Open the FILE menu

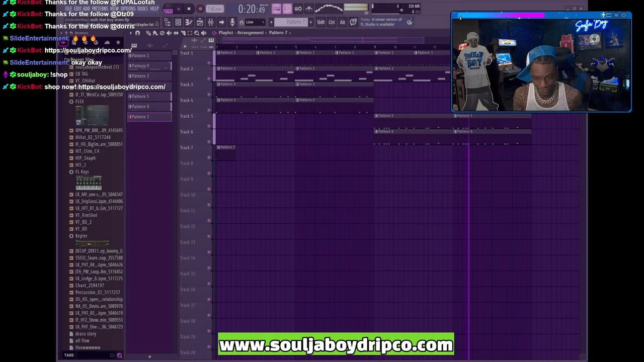pyautogui.click(x=69, y=9)
